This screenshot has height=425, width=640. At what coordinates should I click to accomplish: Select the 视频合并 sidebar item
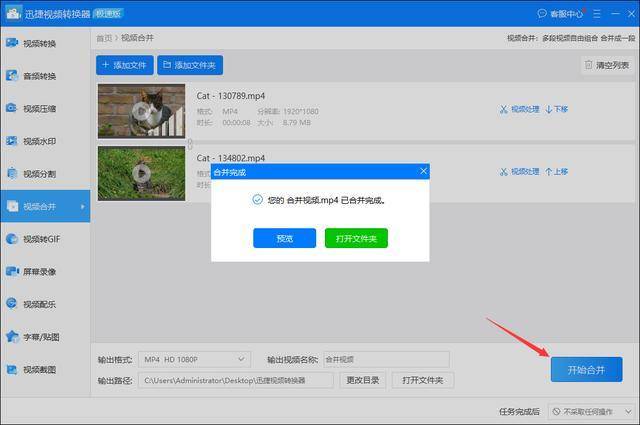click(45, 206)
